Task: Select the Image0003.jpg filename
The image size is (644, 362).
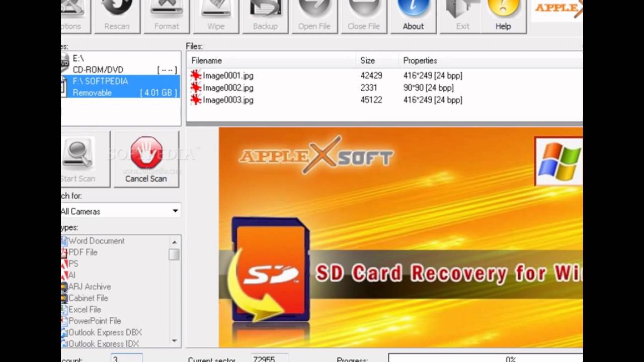Action: (x=228, y=100)
